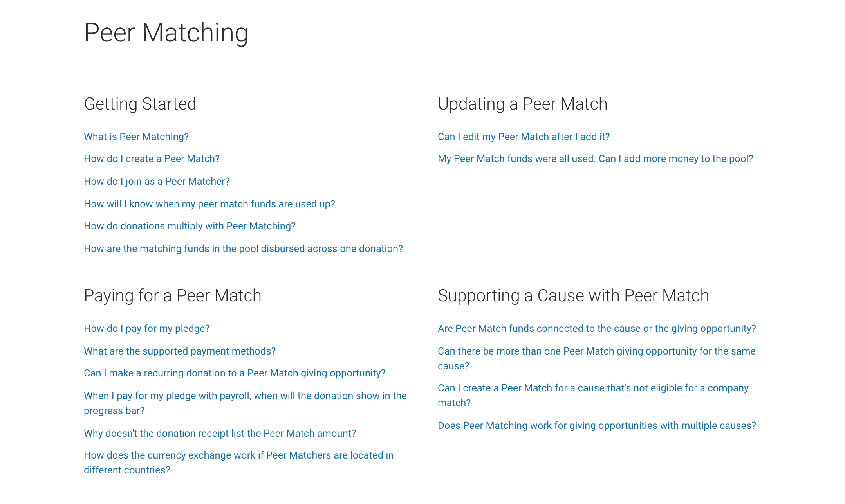Open recurring donation to Peer Match article
This screenshot has width=845, height=504.
point(235,373)
